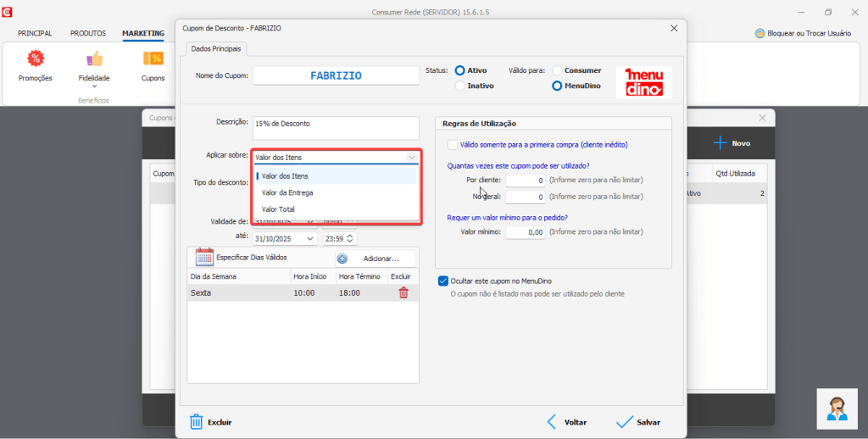
Task: Click the MenuDino logo
Action: click(x=643, y=82)
